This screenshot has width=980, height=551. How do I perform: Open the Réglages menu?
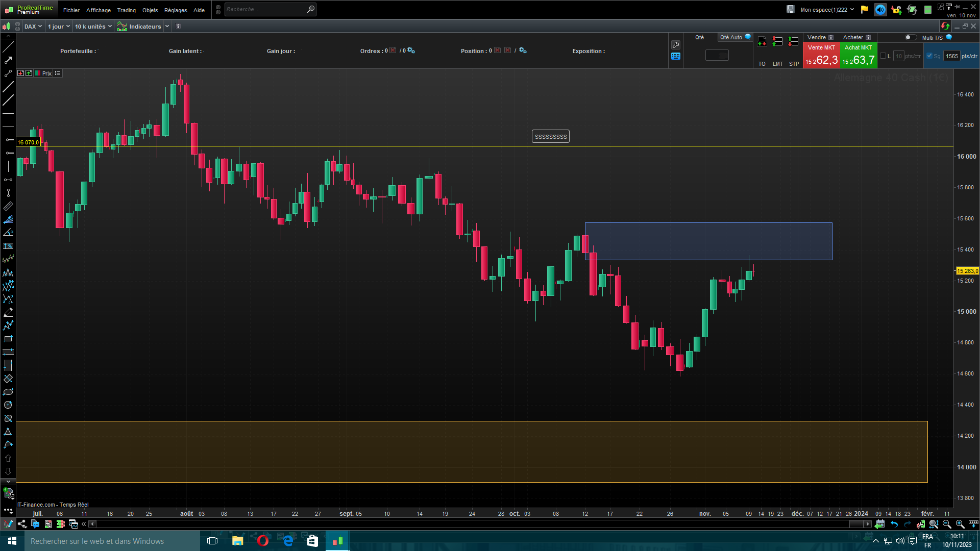176,10
